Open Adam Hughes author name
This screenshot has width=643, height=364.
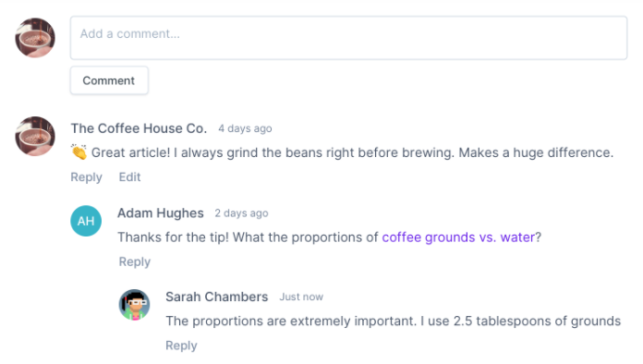161,213
